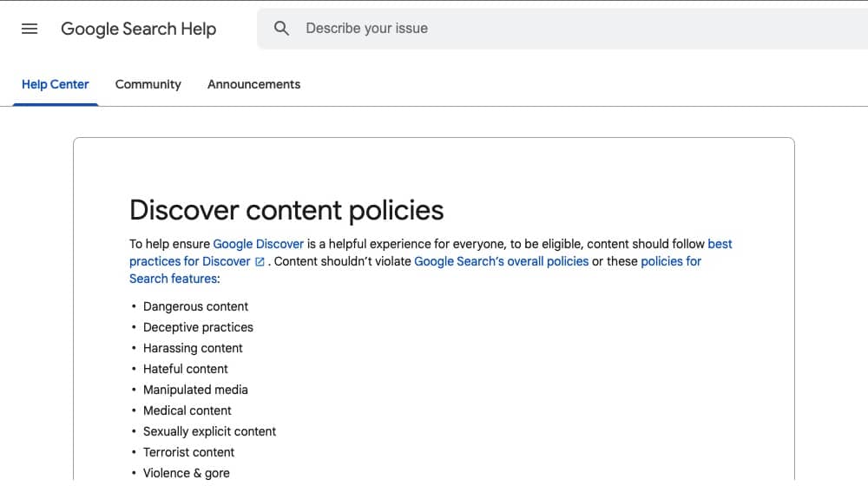This screenshot has width=868, height=486.
Task: Switch to the Announcements tab
Action: [x=254, y=84]
